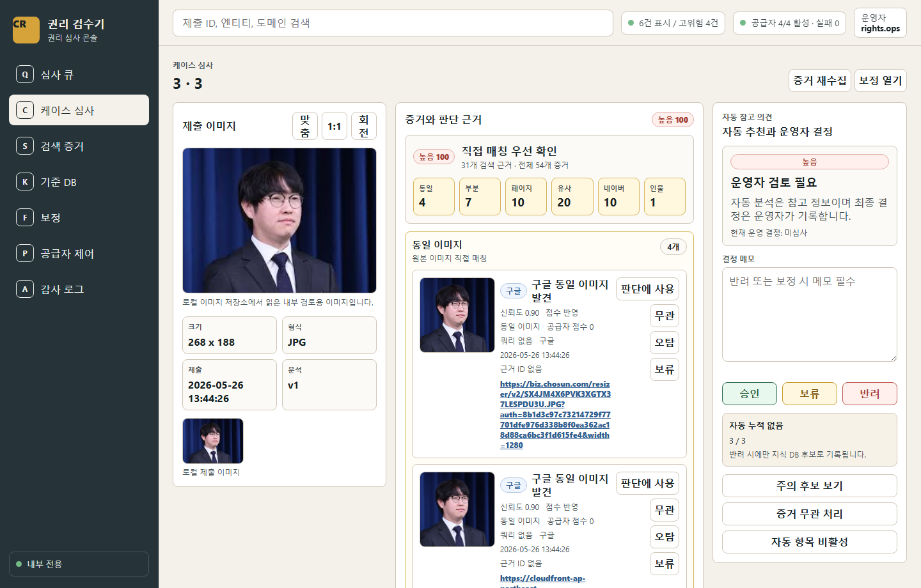Click the yellow 보류 decision button
Viewport: 921px width, 588px height.
coord(810,394)
